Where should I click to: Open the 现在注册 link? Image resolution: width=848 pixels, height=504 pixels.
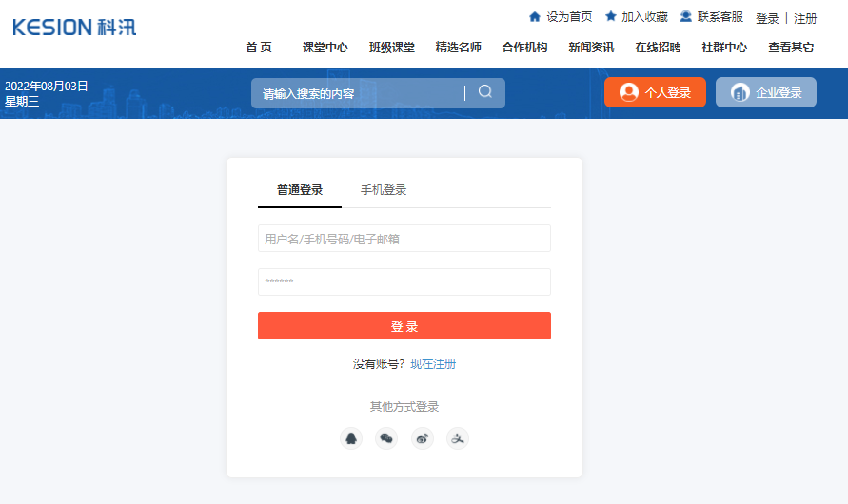point(433,364)
